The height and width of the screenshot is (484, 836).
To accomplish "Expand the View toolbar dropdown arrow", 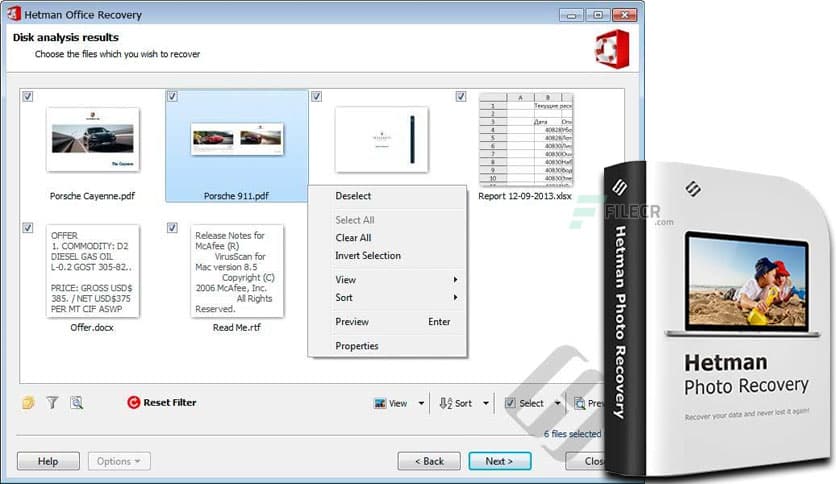I will [x=421, y=404].
